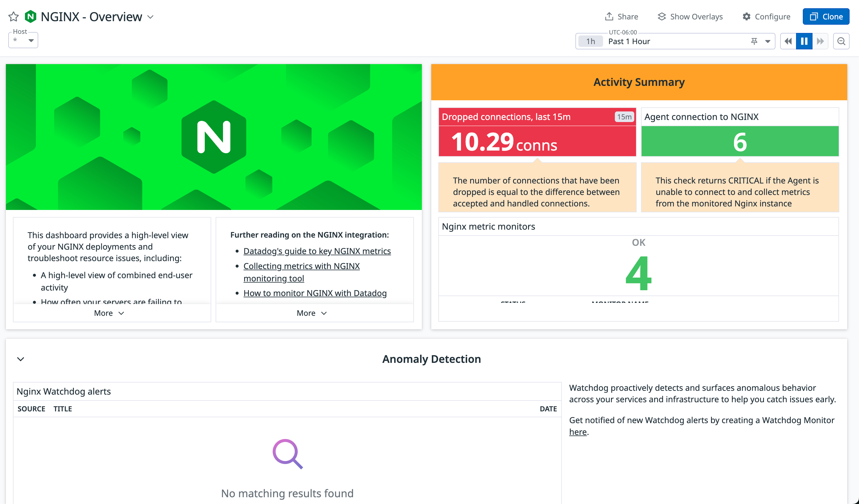Click the green NGINX logo beside the title

pos(31,17)
